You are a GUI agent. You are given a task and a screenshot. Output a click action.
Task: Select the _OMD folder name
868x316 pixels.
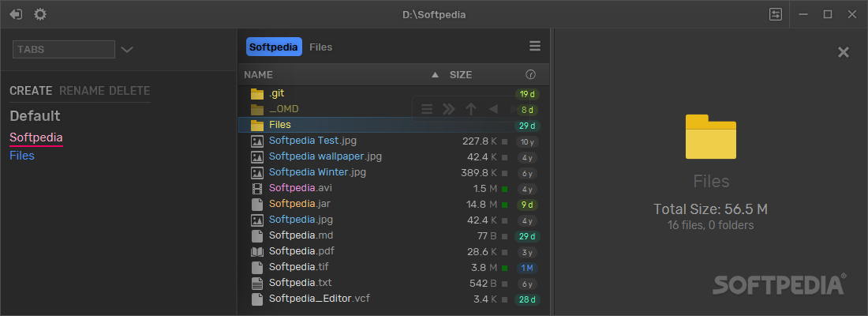(x=284, y=109)
